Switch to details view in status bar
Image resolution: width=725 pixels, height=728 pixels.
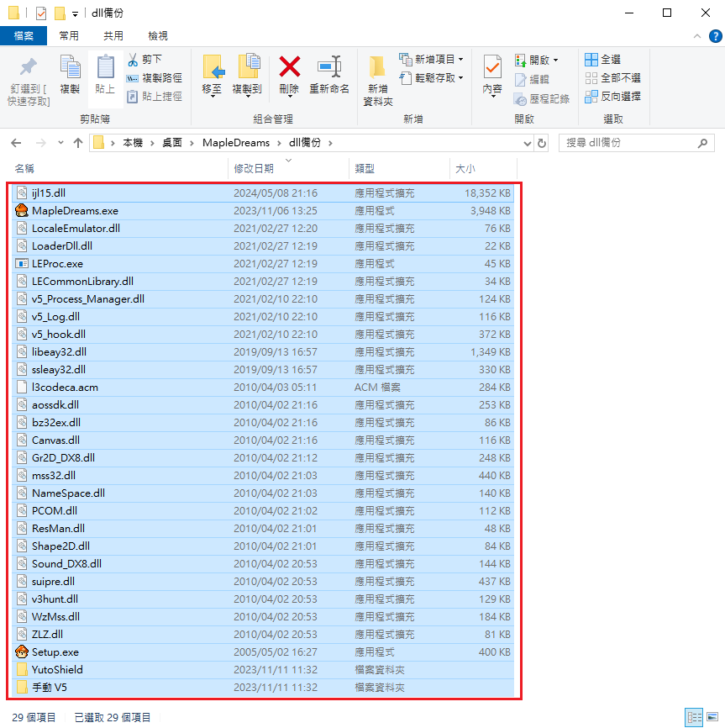click(695, 717)
